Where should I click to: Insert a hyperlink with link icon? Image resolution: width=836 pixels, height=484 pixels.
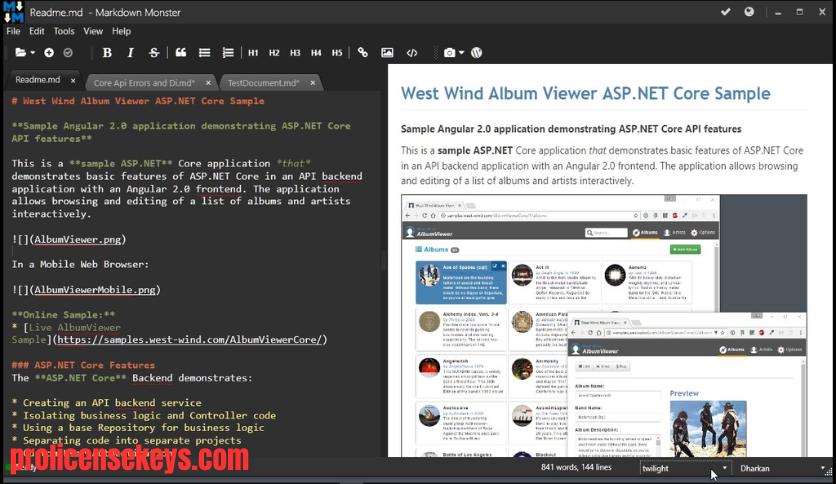pyautogui.click(x=363, y=52)
